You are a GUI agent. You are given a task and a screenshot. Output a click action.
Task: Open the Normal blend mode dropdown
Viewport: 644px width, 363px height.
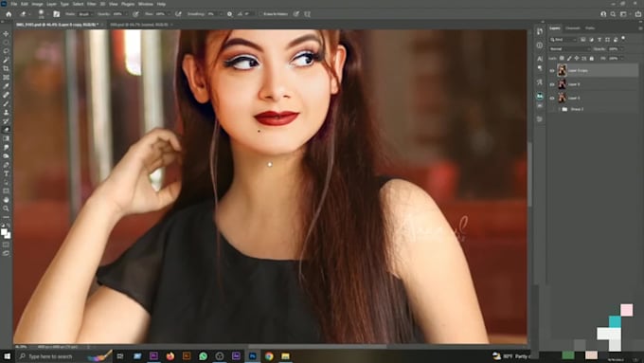click(x=569, y=49)
